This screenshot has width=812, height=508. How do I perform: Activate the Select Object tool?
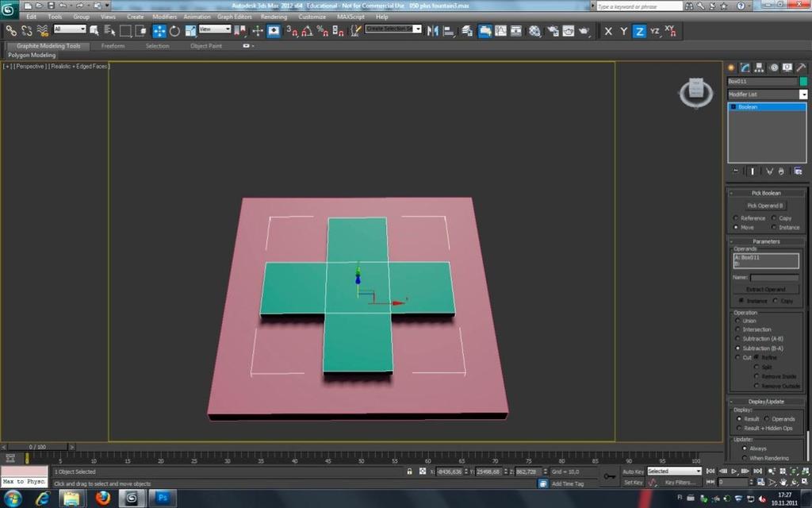[x=94, y=31]
